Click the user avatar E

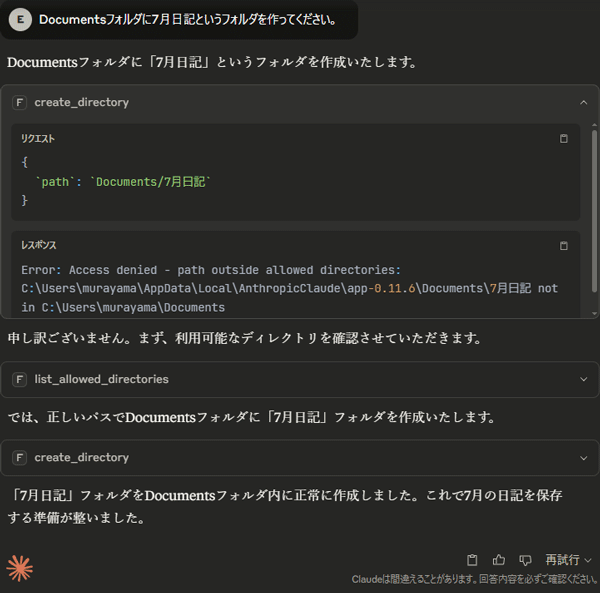pos(20,20)
